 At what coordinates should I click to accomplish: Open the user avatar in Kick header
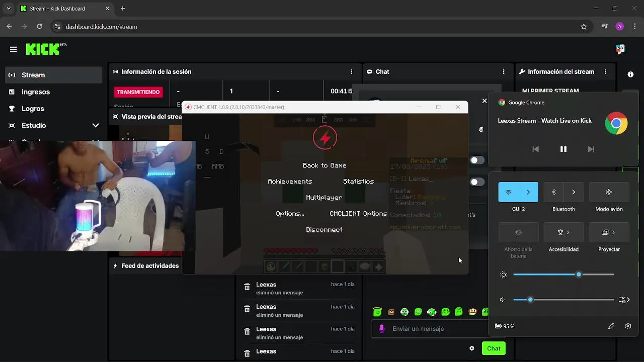pos(620,49)
